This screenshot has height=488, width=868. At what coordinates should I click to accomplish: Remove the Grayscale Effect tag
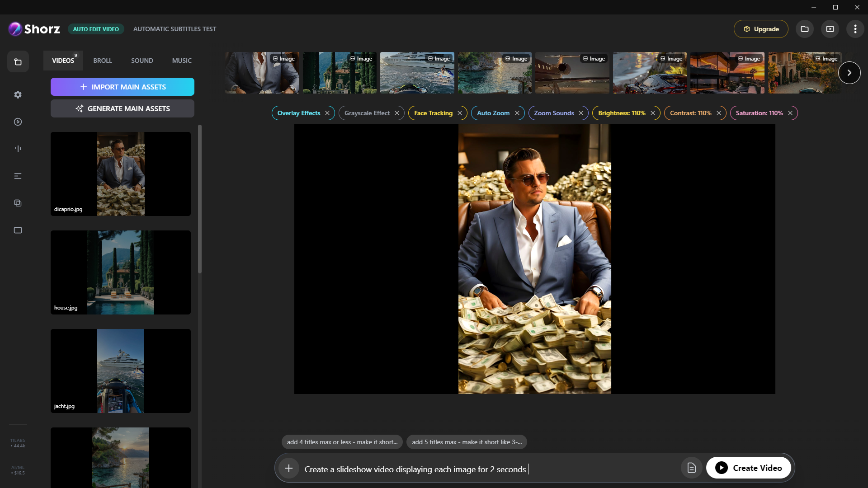(x=397, y=113)
